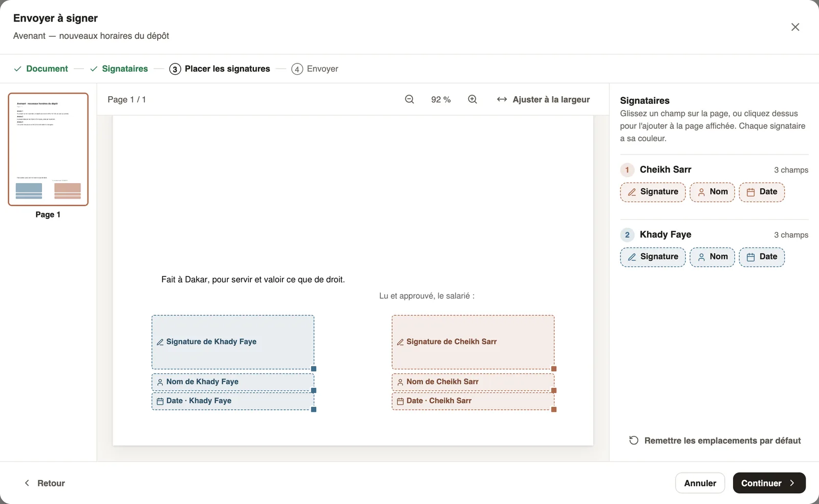Go to the Document step

pos(41,69)
